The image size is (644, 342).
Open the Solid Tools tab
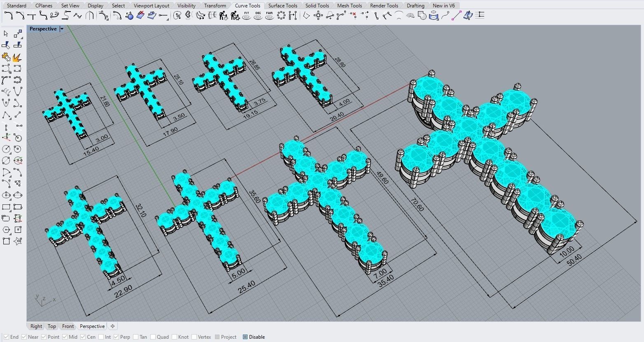[x=317, y=5]
